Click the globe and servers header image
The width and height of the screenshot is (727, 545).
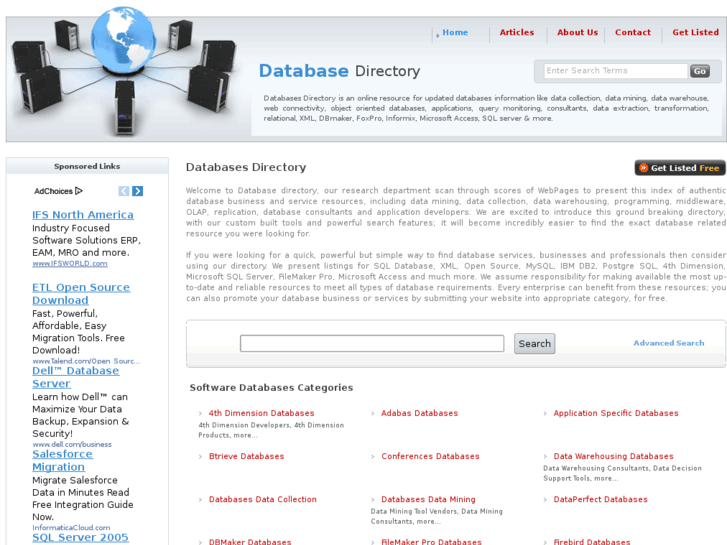click(x=125, y=72)
